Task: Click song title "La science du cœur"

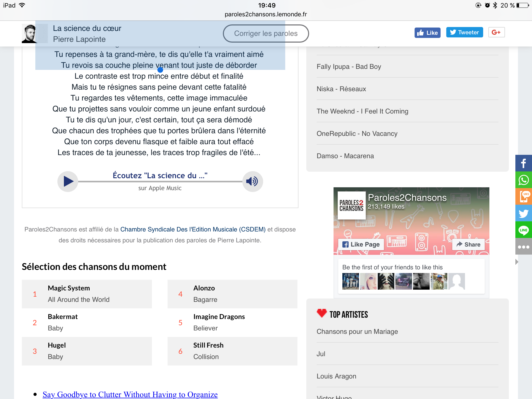Action: [x=87, y=28]
